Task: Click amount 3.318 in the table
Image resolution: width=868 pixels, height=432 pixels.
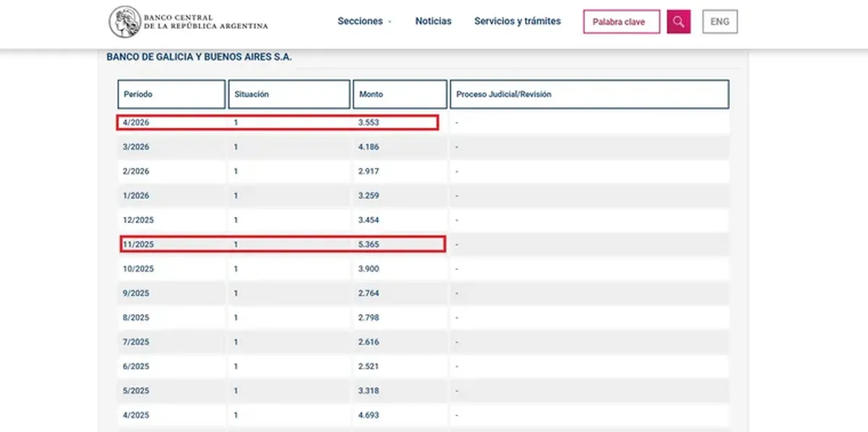Action: coord(368,391)
